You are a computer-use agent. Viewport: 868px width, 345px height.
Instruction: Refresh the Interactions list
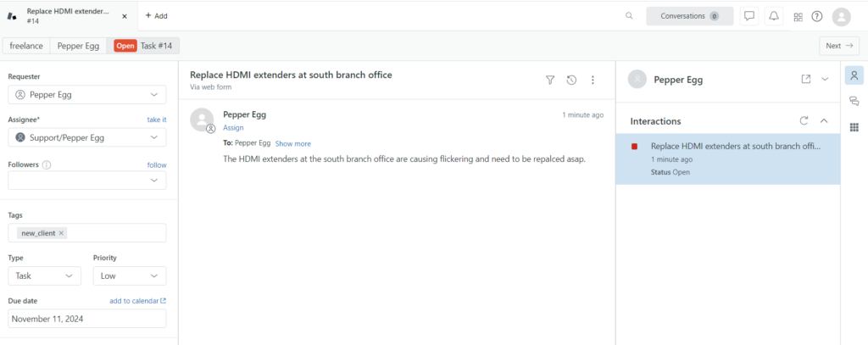point(804,121)
